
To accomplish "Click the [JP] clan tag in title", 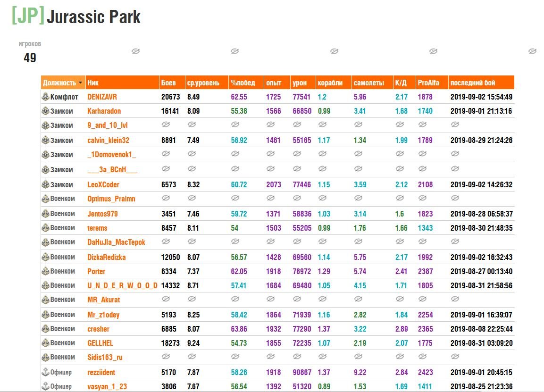I will pyautogui.click(x=28, y=16).
